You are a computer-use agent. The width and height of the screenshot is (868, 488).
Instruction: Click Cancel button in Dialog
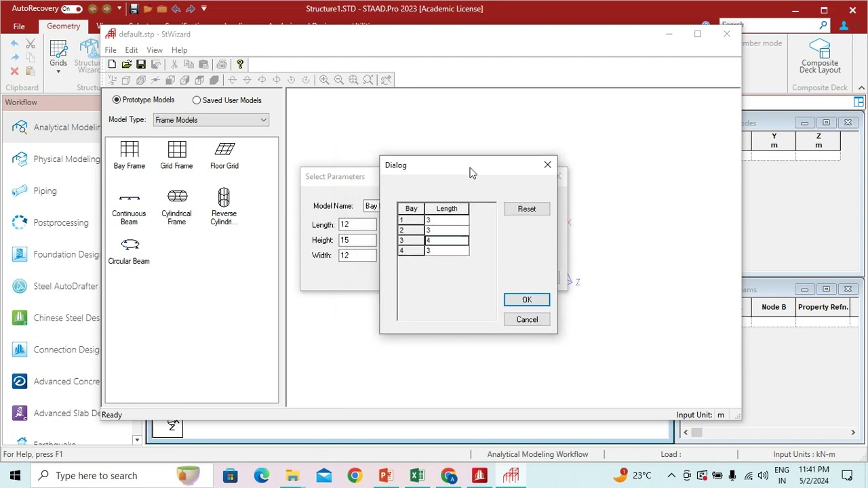527,320
